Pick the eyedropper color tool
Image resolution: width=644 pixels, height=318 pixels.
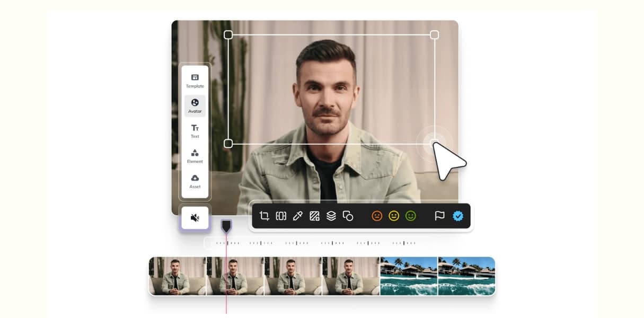(297, 216)
